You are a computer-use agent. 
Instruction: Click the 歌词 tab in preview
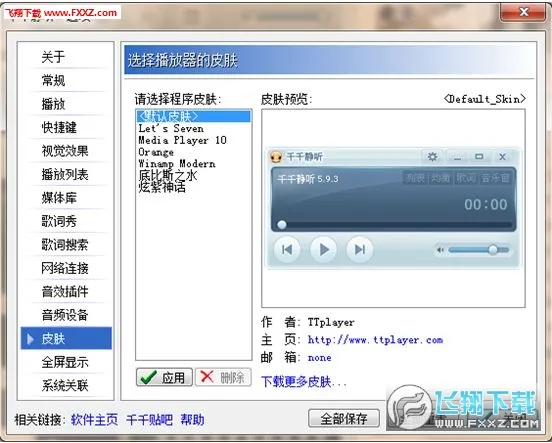pos(466,178)
